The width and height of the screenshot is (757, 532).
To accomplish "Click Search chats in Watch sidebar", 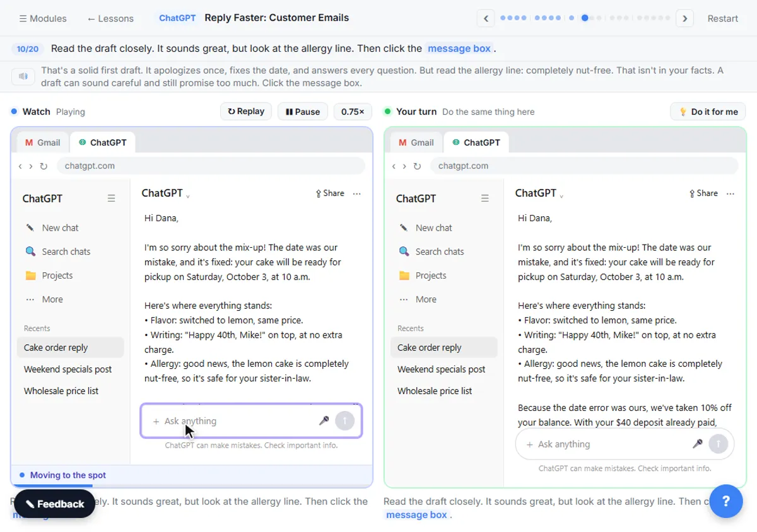I will click(71, 252).
